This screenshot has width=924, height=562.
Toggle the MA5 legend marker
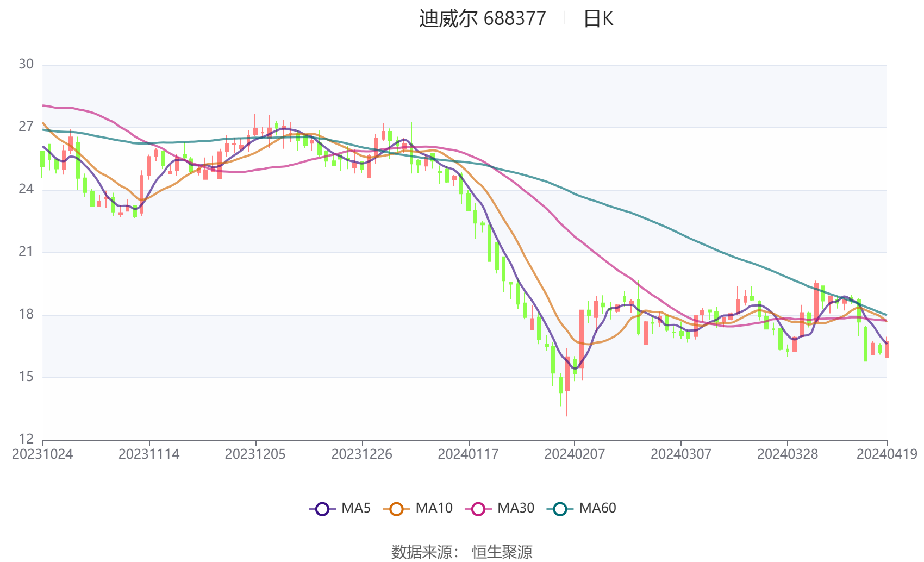click(322, 509)
